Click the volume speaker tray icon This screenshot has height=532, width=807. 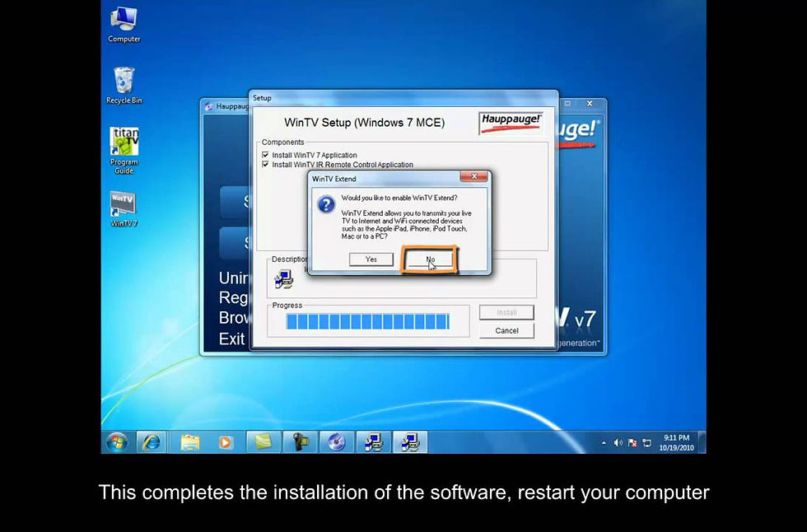(x=618, y=443)
